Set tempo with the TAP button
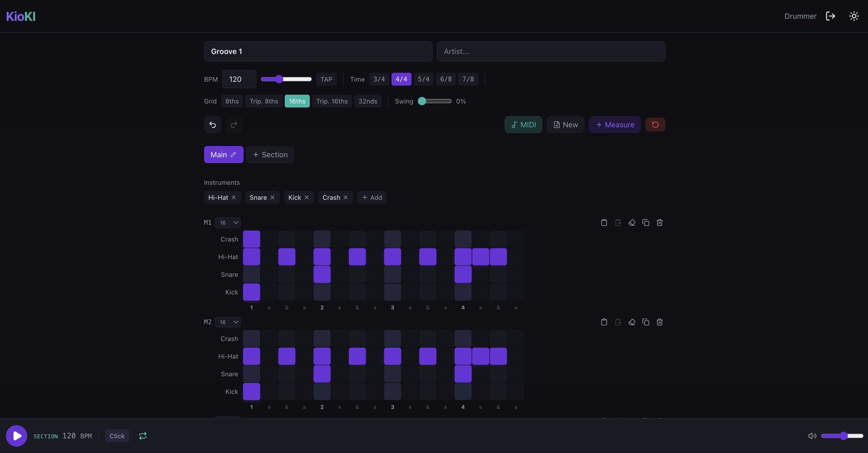The image size is (868, 453). coord(326,79)
